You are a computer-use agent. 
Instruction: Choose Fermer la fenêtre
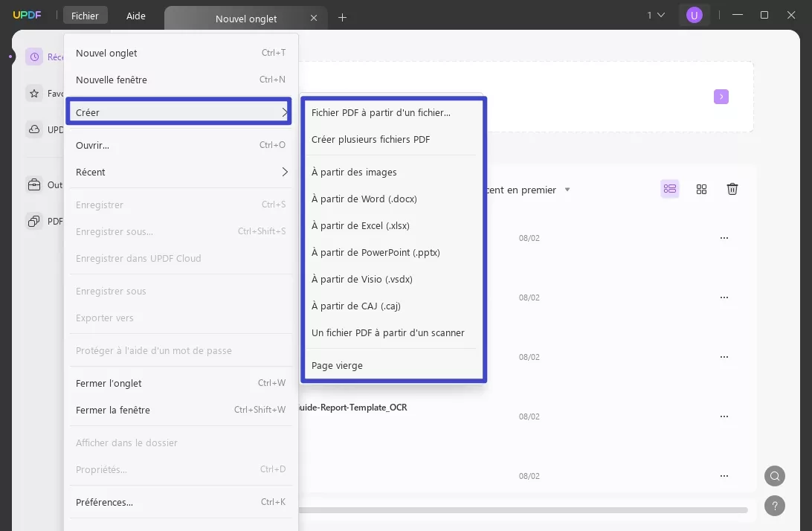tap(181, 410)
